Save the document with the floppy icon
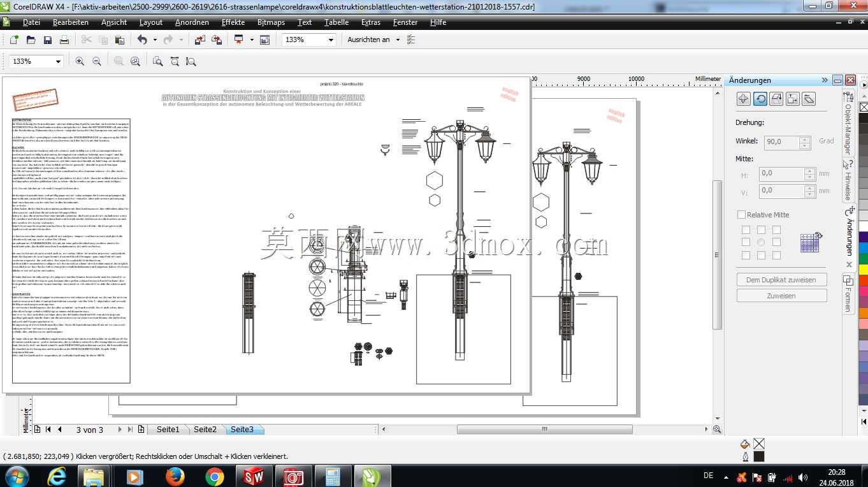 [47, 40]
